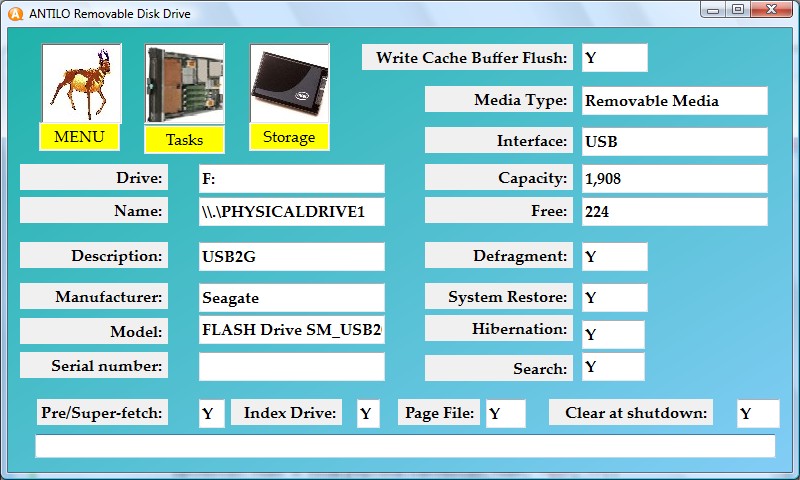Toggle the Write Cache Buffer Flush value
The width and height of the screenshot is (800, 480).
(x=614, y=58)
